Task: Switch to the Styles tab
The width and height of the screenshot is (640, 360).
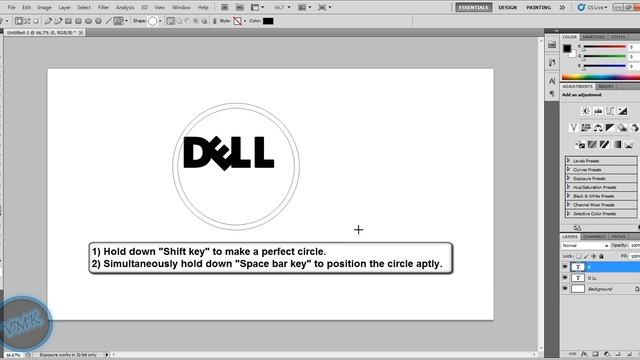Action: point(618,37)
